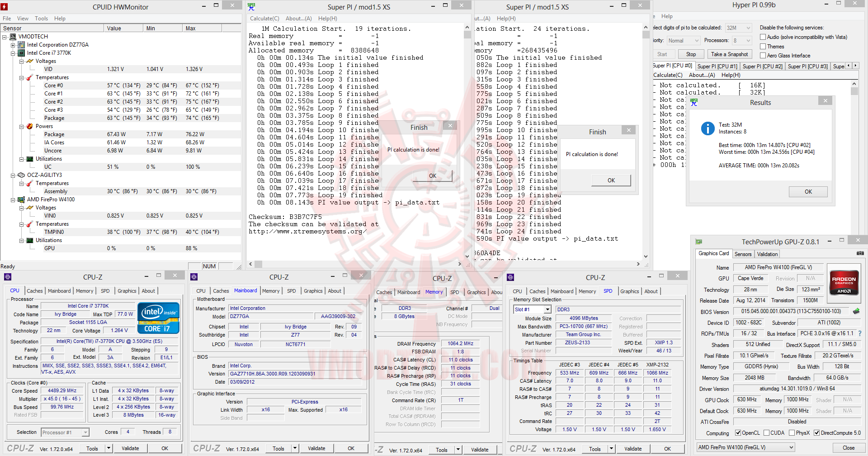The image size is (868, 456).
Task: Click the blue information icon in Results dialog
Action: pyautogui.click(x=708, y=128)
